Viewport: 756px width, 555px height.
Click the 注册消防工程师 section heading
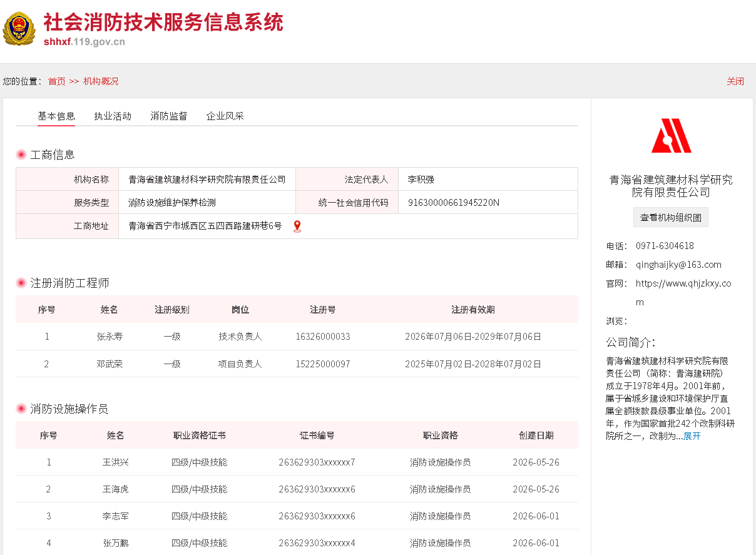pyautogui.click(x=69, y=283)
